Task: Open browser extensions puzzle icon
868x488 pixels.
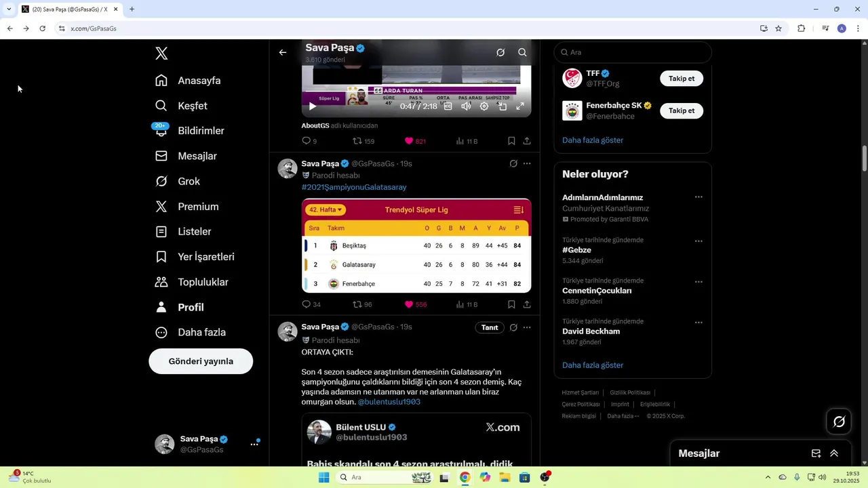Action: pyautogui.click(x=801, y=28)
